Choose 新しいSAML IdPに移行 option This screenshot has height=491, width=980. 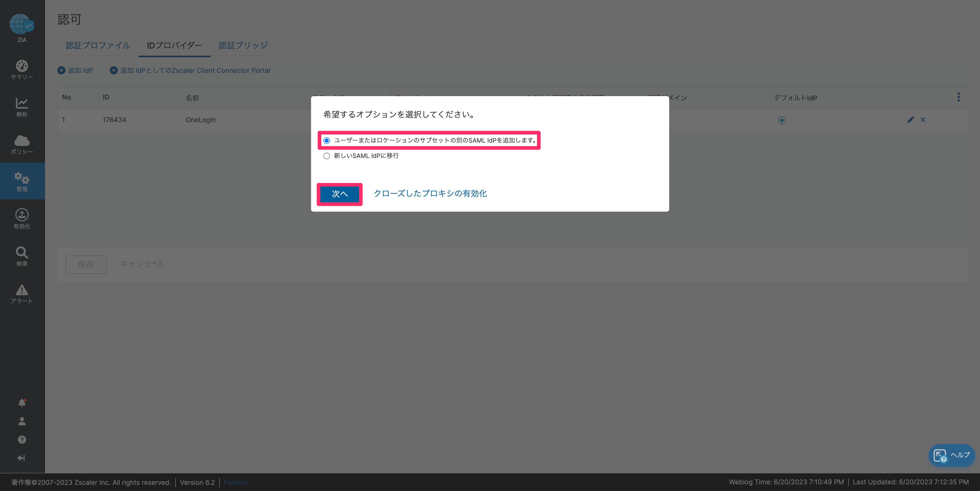pos(326,156)
